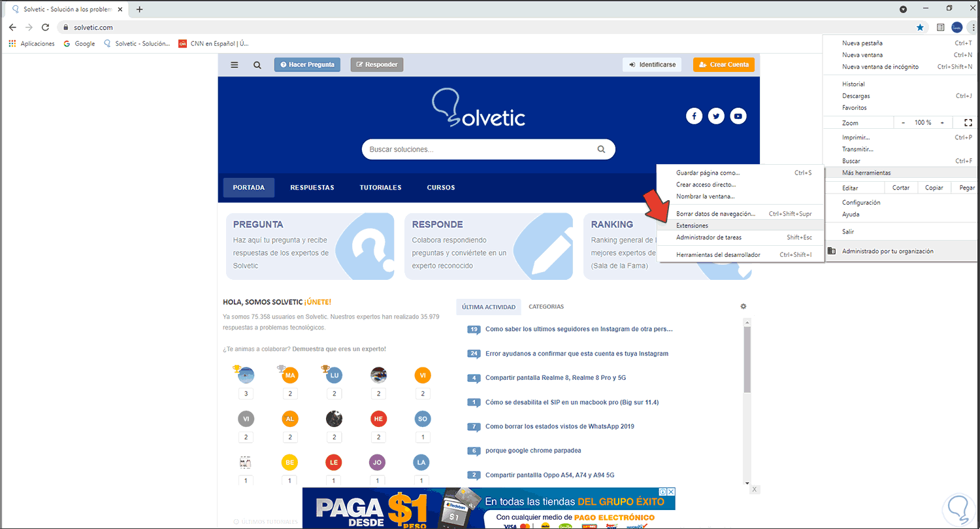The width and height of the screenshot is (980, 529).
Task: Open the reading list icon
Action: coord(941,27)
